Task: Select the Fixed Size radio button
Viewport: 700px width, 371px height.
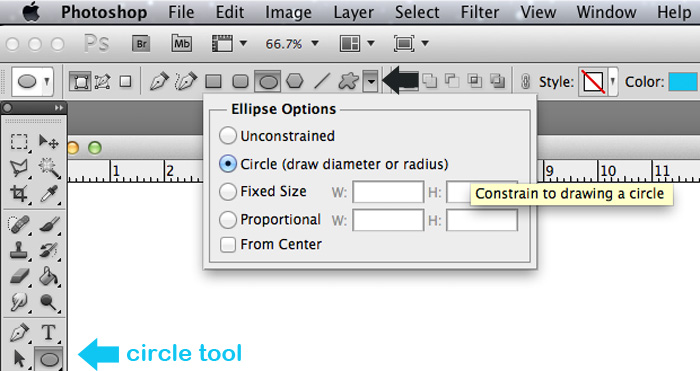Action: (x=228, y=192)
